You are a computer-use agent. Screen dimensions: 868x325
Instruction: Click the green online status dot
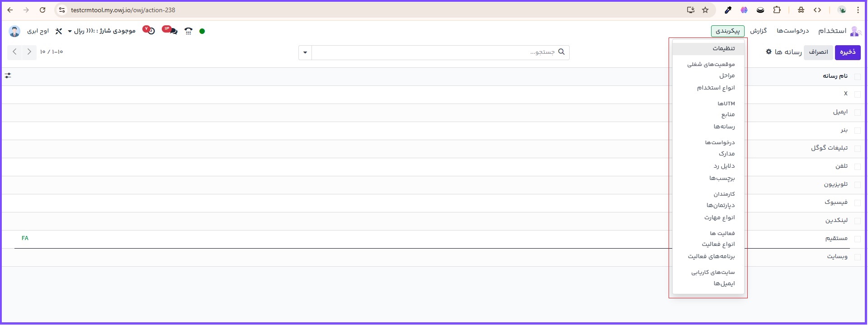pyautogui.click(x=202, y=31)
